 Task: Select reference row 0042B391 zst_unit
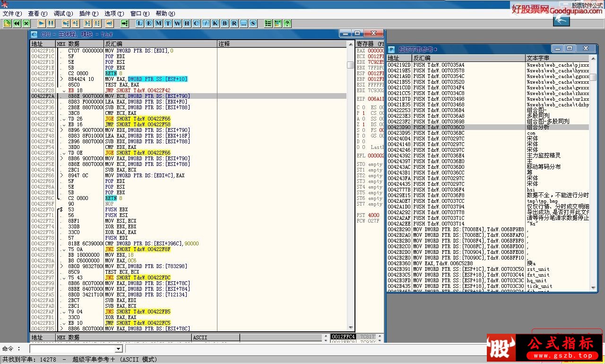(488, 269)
